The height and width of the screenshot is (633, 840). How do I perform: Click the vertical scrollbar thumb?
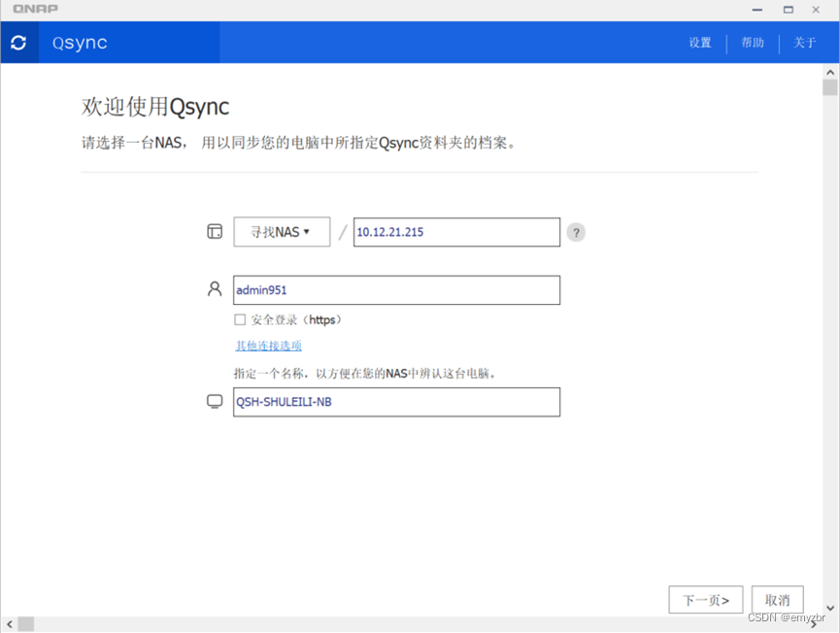[830, 87]
